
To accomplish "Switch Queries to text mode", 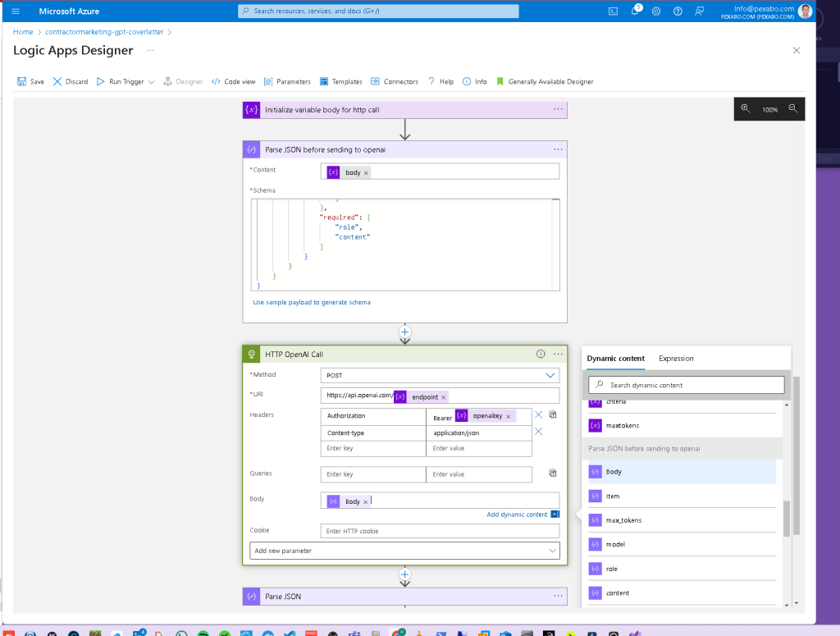I will pyautogui.click(x=552, y=474).
